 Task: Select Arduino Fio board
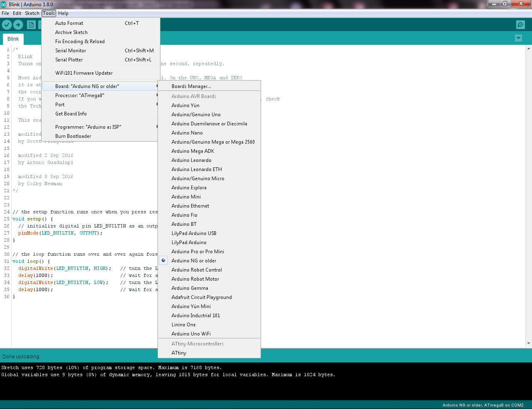[x=209, y=215]
